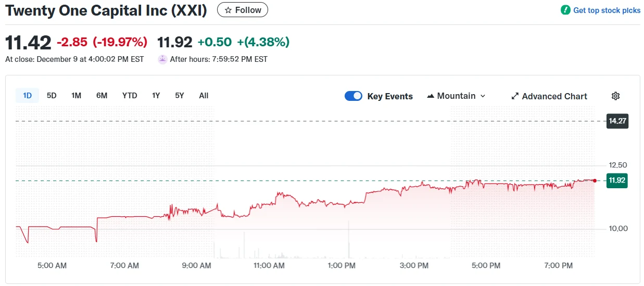Click the 11.92 green price label

click(x=617, y=181)
